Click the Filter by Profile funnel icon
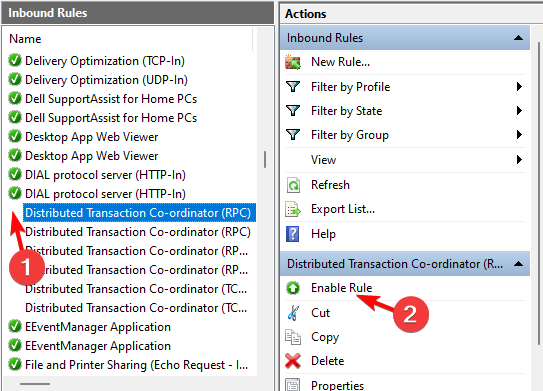The width and height of the screenshot is (543, 391). click(x=293, y=86)
